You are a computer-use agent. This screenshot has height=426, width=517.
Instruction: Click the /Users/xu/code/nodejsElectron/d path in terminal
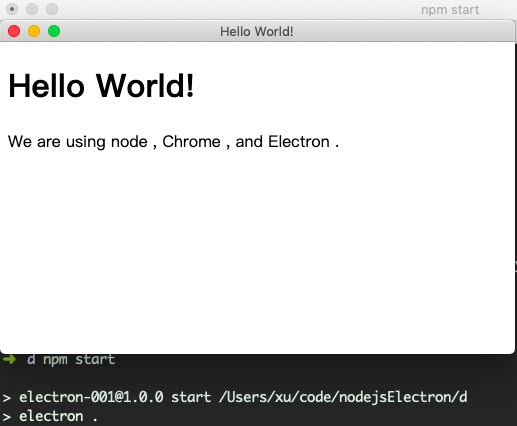point(343,397)
